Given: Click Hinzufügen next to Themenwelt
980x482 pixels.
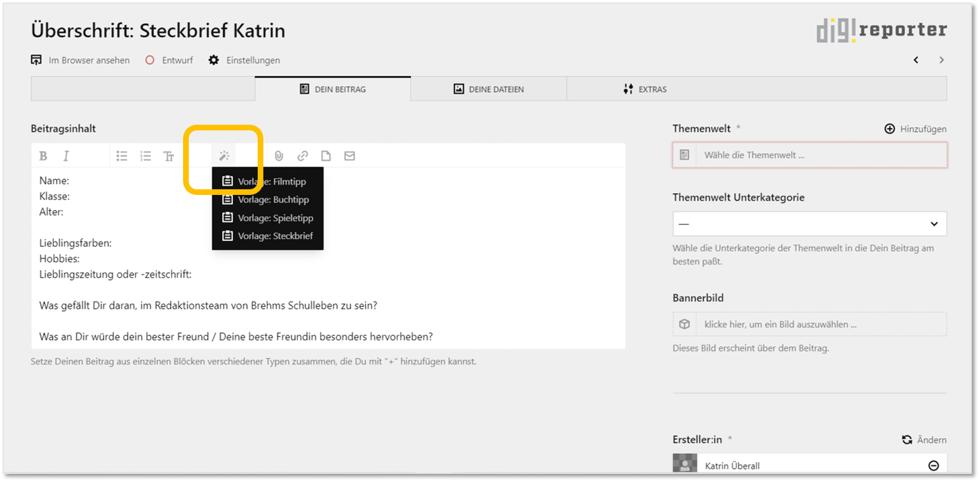Looking at the screenshot, I should coord(915,129).
